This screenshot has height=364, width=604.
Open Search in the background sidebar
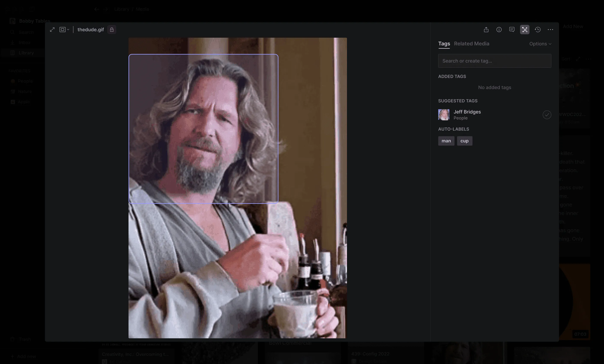pyautogui.click(x=26, y=32)
